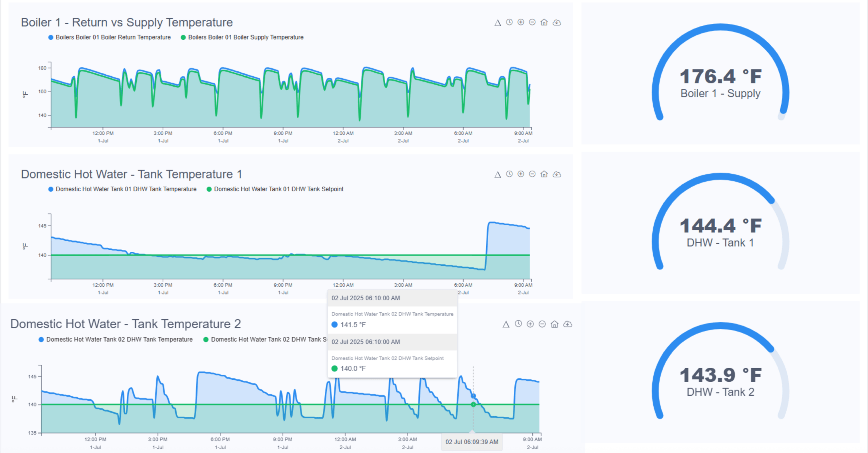868x453 pixels.
Task: Reset Boiler 1 chart with home icon
Action: 544,22
